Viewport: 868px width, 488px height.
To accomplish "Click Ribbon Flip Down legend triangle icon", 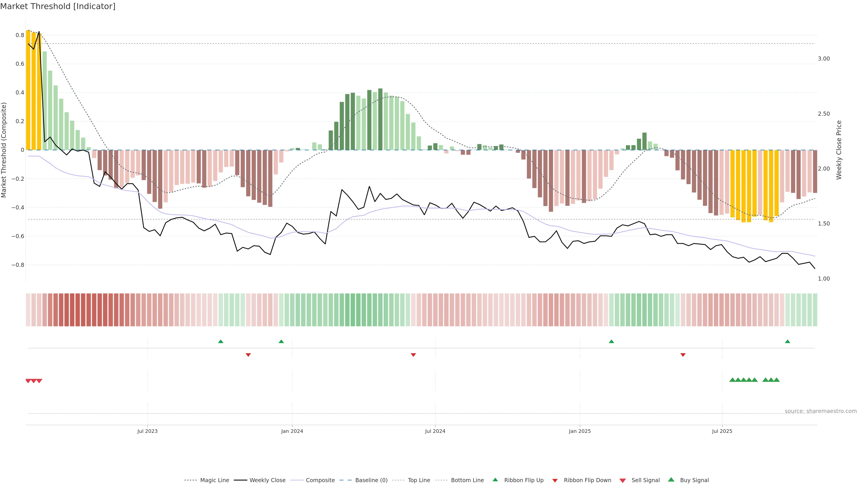I will click(x=555, y=481).
